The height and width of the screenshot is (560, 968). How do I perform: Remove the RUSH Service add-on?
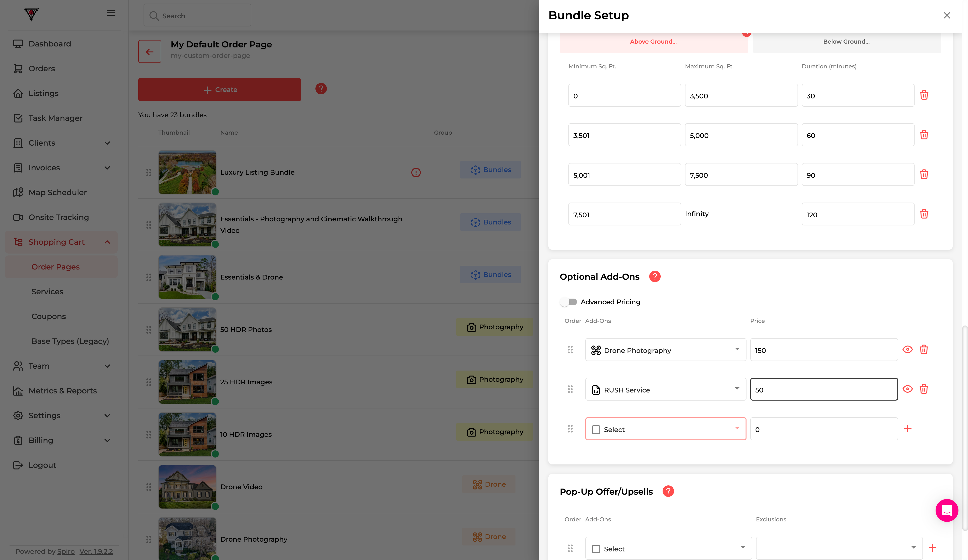[924, 389]
